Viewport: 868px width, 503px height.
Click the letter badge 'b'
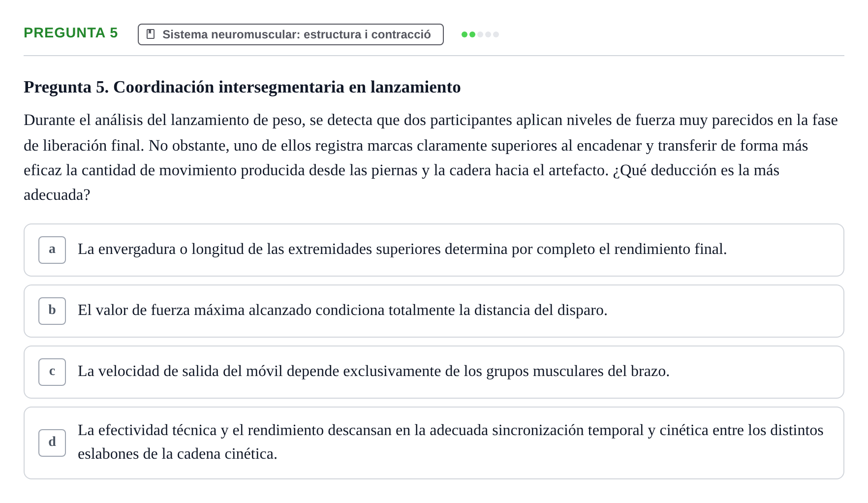coord(52,311)
